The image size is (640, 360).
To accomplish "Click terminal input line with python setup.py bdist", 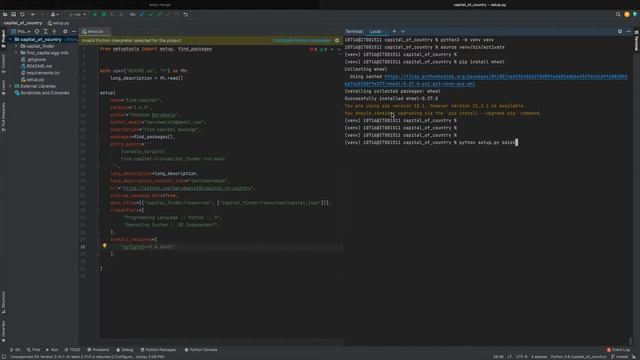I will (x=431, y=142).
